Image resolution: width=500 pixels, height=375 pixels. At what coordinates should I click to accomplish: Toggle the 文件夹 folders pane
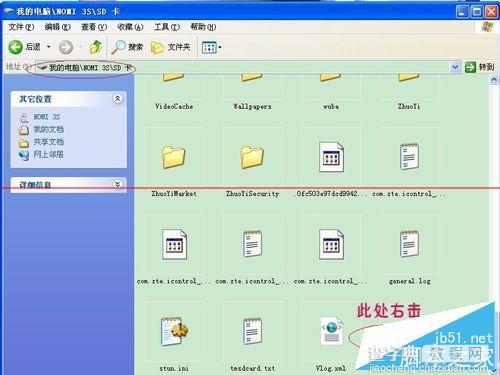[x=170, y=47]
